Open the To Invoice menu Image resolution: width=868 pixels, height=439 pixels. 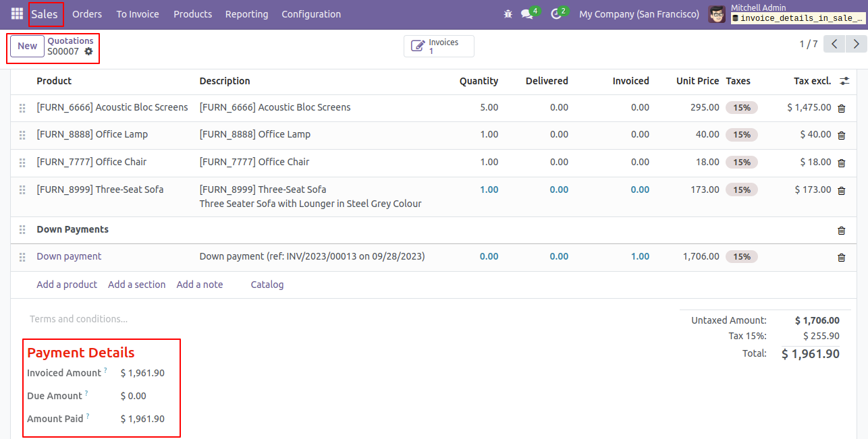coord(138,14)
